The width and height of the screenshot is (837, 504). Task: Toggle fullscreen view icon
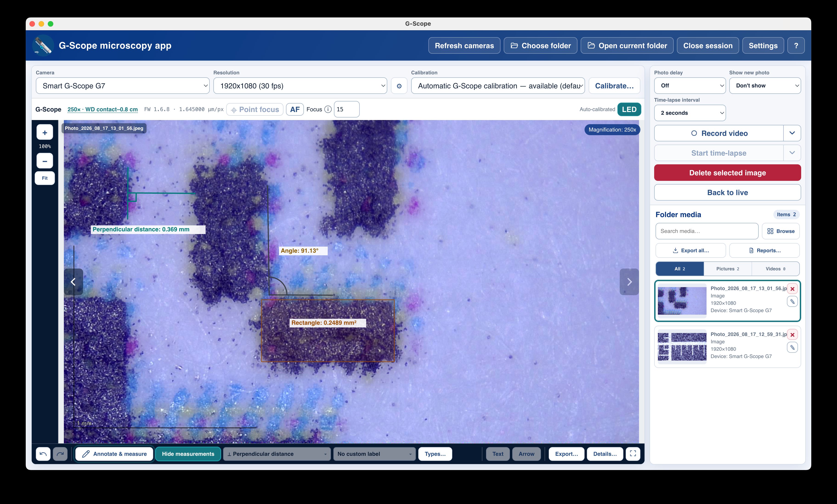pyautogui.click(x=633, y=454)
